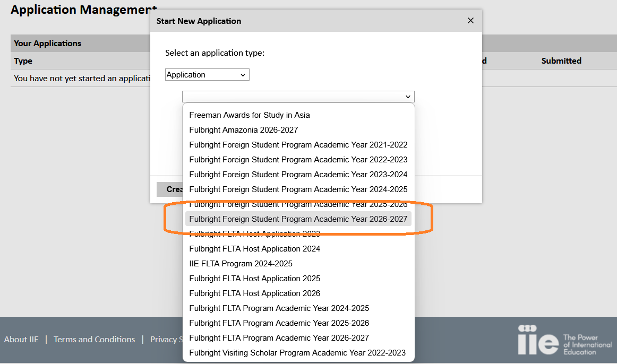The width and height of the screenshot is (617, 364).
Task: Open the About IIE footer link
Action: click(x=21, y=340)
